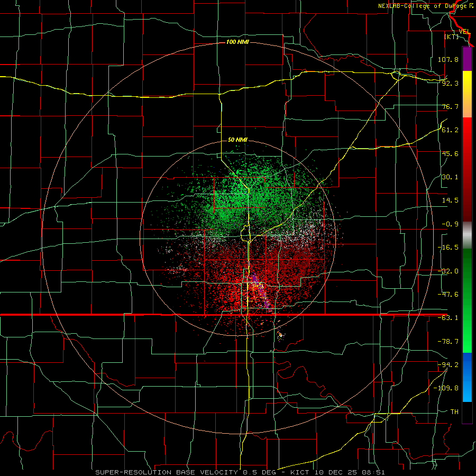Pick the blue segment of the color bar

point(467,377)
